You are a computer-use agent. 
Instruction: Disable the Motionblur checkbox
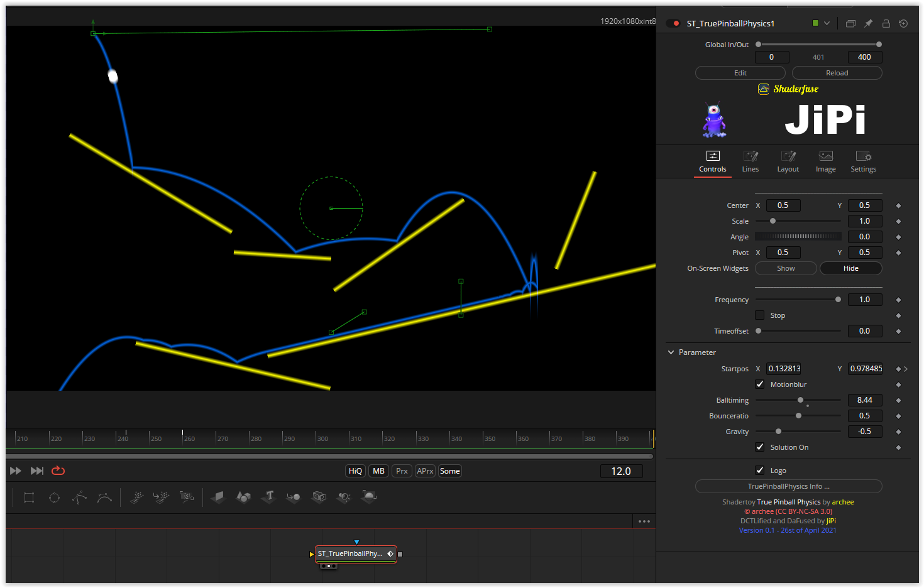[760, 384]
